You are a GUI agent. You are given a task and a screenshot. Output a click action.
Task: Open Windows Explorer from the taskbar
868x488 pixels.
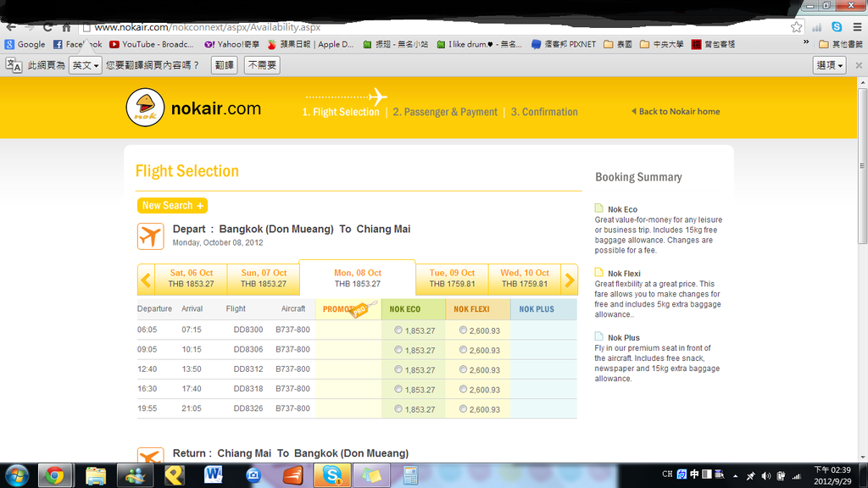point(96,476)
